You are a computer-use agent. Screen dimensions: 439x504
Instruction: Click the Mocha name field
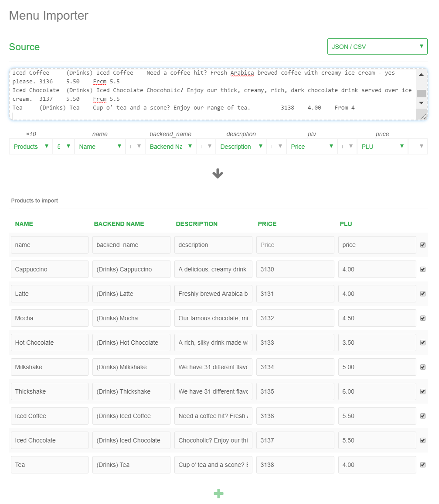[50, 318]
